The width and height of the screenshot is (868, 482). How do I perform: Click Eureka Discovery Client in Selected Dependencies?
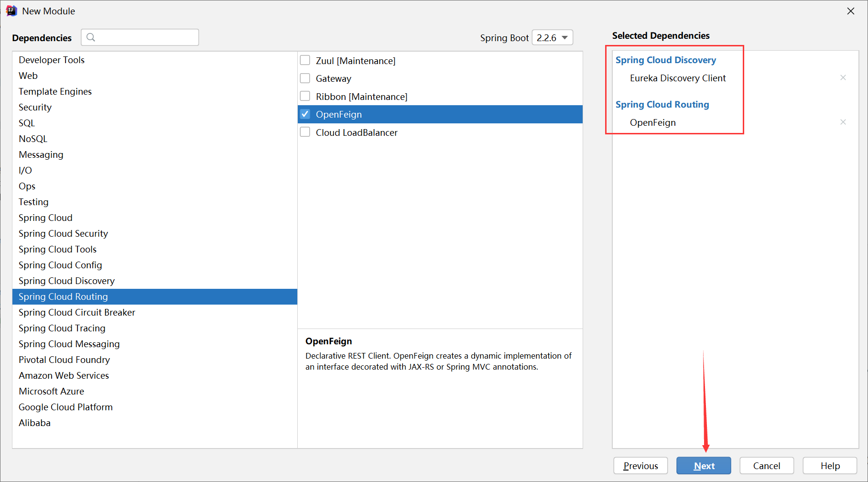(678, 78)
